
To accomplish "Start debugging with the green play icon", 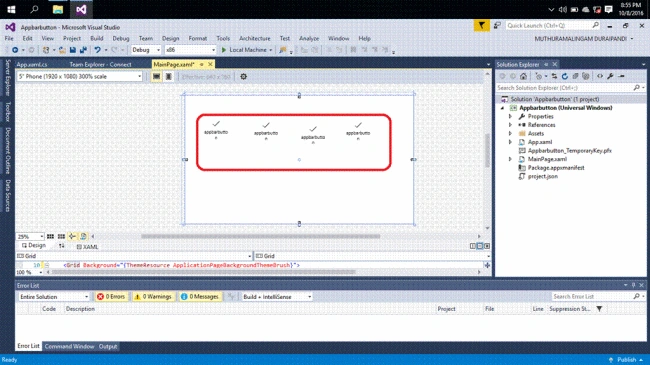I will [x=224, y=50].
